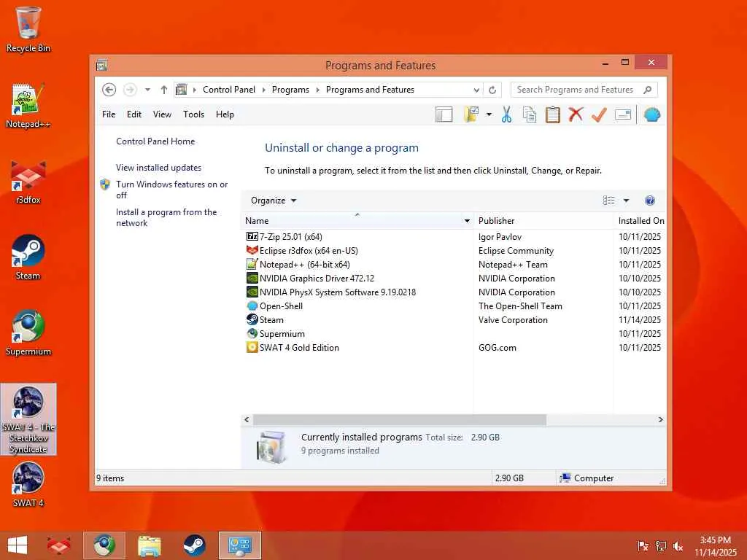Click the red X Delete toolbar icon
The image size is (747, 560).
(576, 114)
